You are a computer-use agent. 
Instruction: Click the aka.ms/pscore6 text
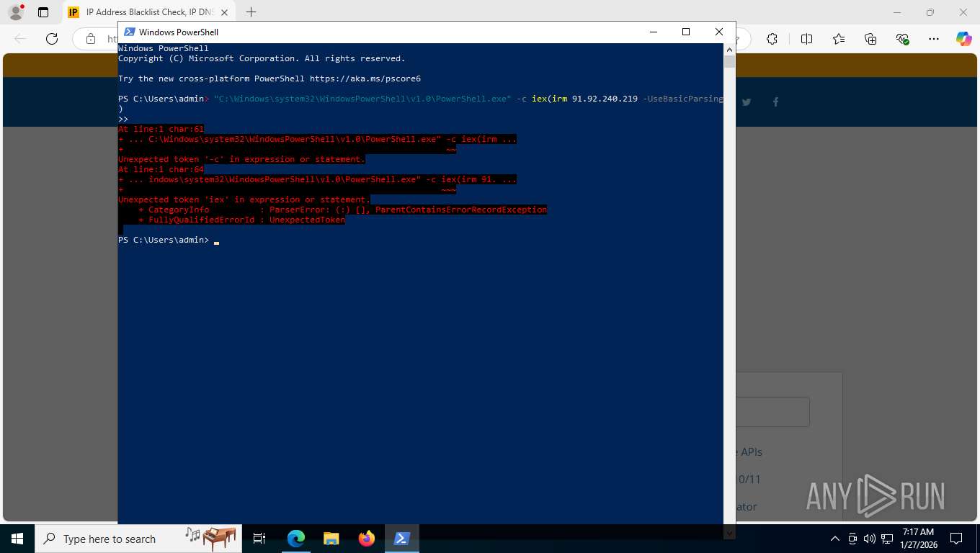tap(365, 78)
